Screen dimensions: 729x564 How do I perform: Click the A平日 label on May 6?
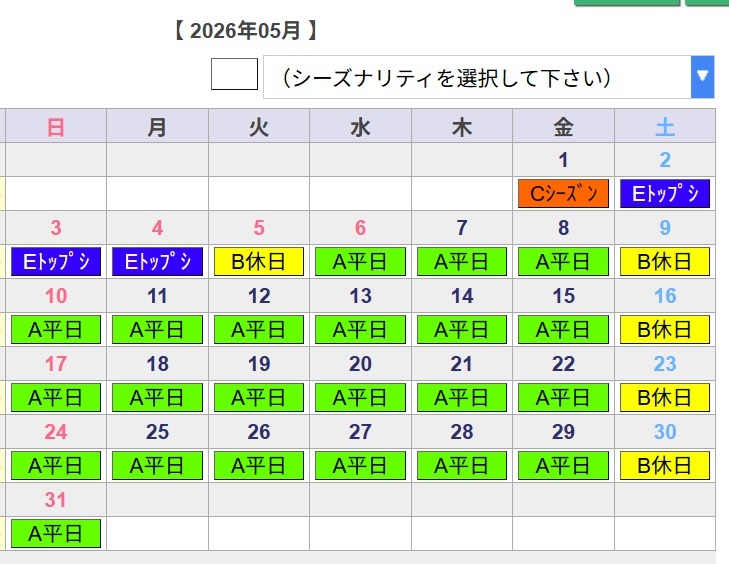pyautogui.click(x=360, y=261)
